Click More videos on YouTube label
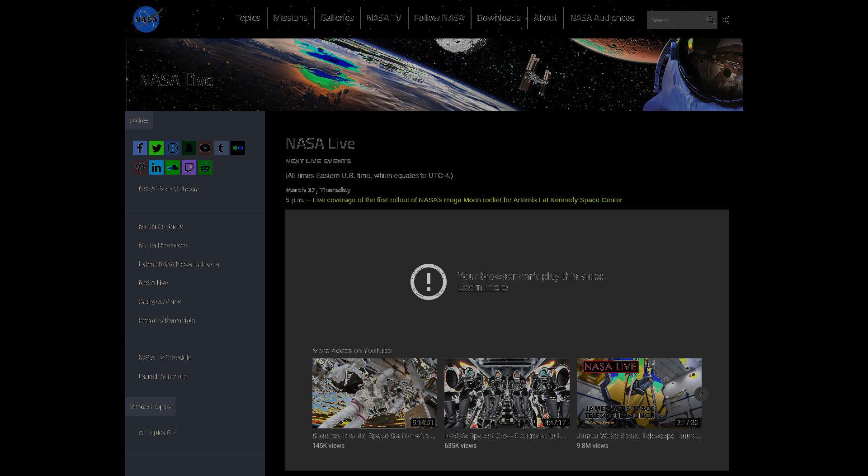 tap(352, 350)
